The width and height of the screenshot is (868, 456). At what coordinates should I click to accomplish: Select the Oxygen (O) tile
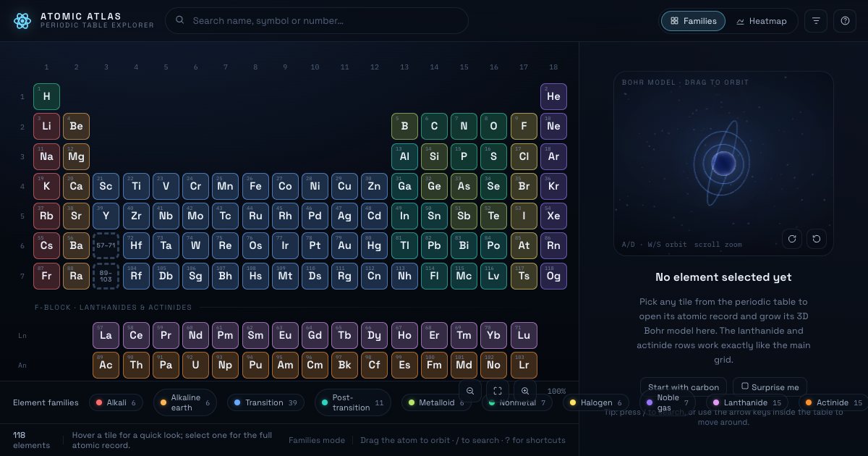[x=493, y=126]
